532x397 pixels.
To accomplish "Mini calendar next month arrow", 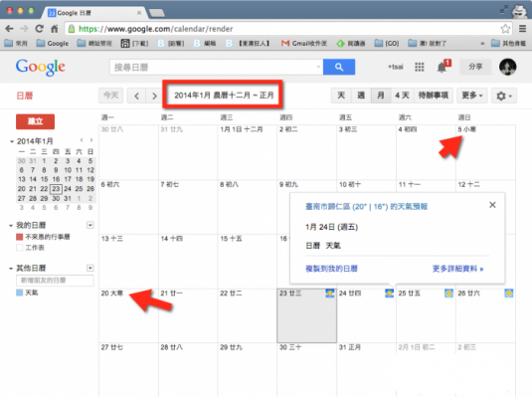I will coord(90,140).
